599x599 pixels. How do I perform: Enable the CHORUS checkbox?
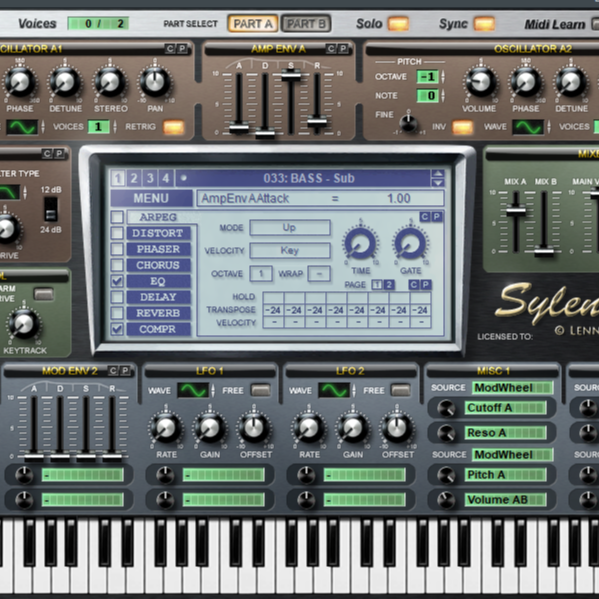[x=117, y=265]
